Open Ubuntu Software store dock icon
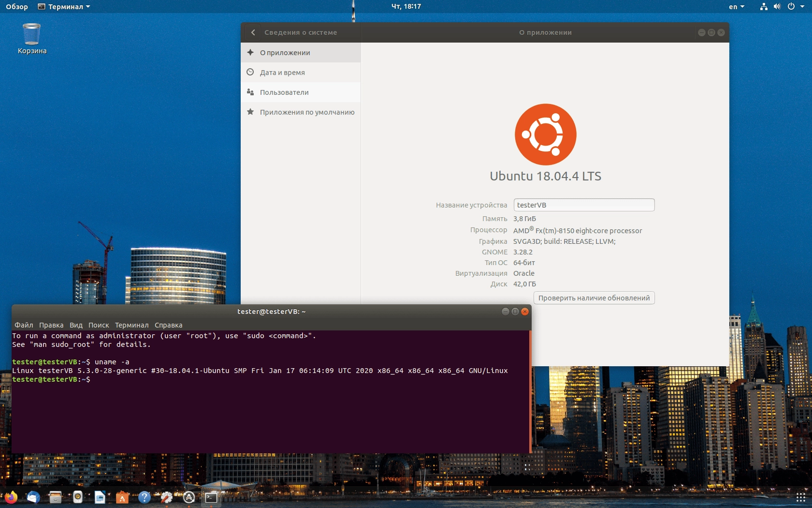Viewport: 812px width, 508px height. click(122, 497)
